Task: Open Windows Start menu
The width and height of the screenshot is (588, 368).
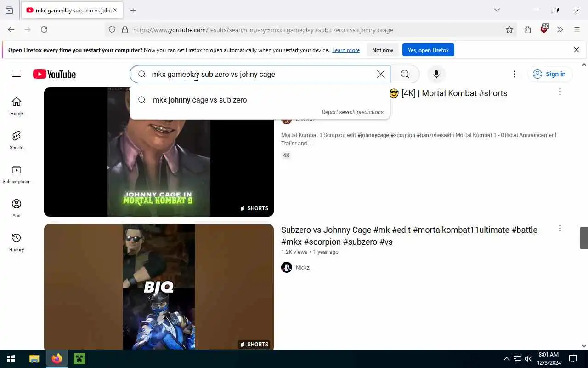Action: [11, 359]
